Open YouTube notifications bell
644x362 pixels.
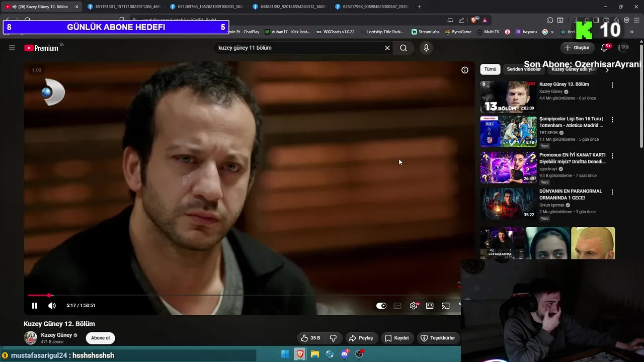click(x=605, y=48)
